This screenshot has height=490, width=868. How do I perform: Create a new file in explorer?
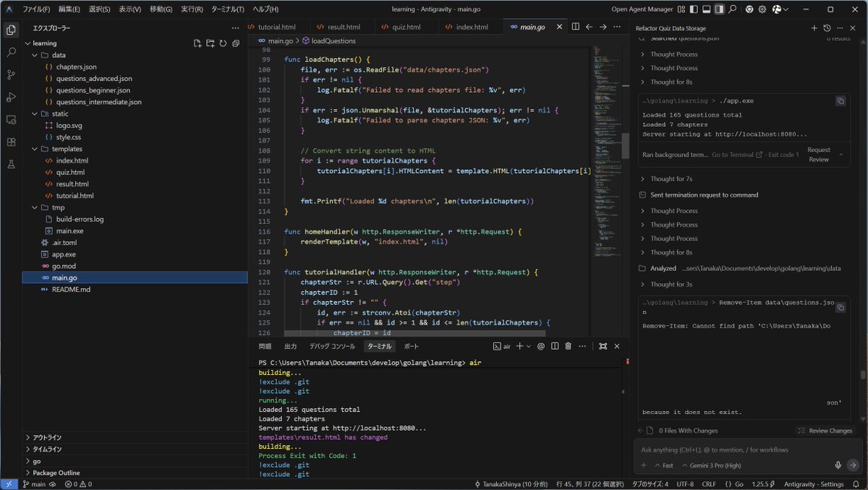[x=197, y=43]
